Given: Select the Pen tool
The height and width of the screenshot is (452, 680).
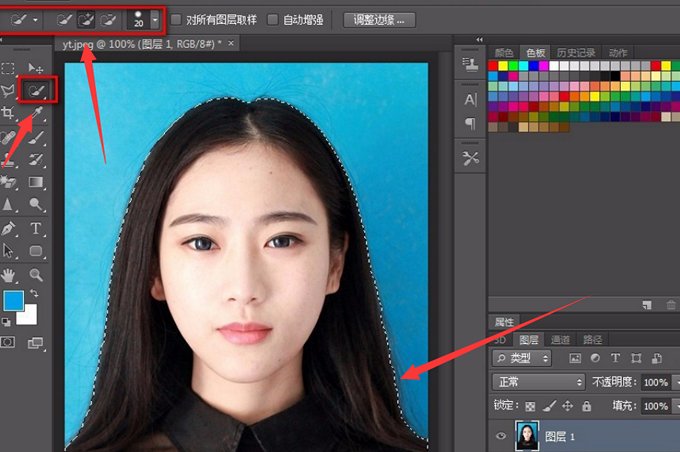Looking at the screenshot, I should [8, 228].
